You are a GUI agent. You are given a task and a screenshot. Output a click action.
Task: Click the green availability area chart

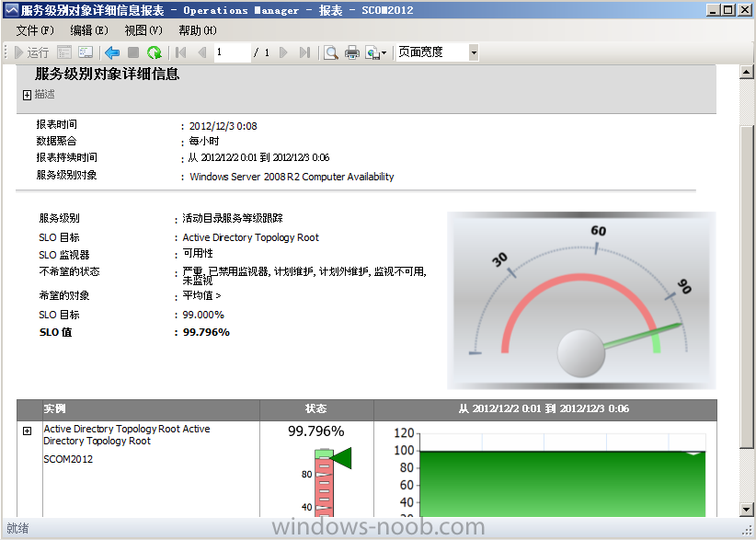(562, 484)
